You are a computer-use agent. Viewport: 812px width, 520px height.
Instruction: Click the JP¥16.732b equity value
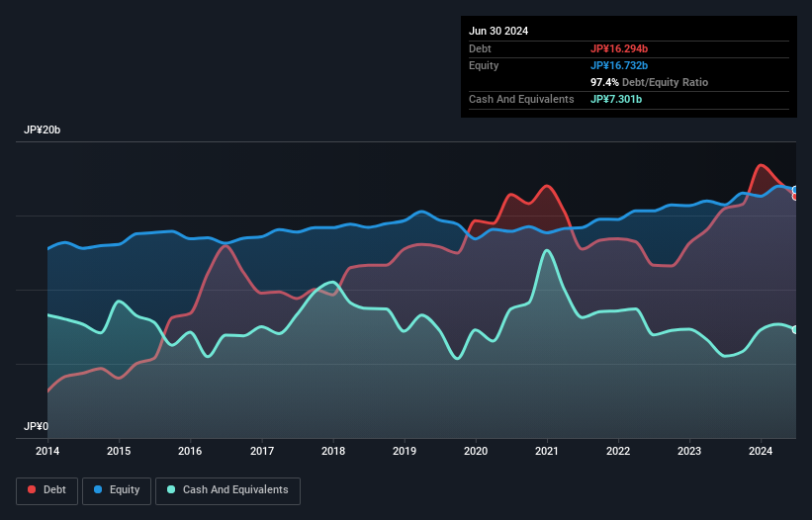(x=619, y=65)
